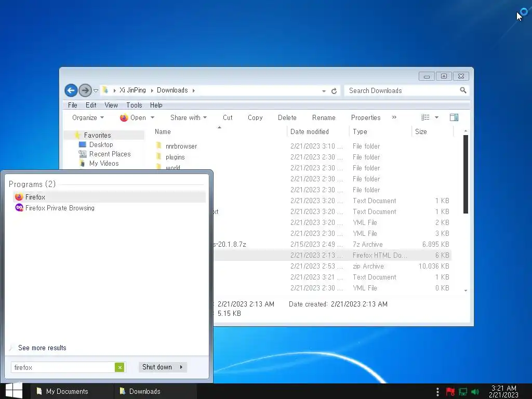Open the taskbar clock and date
The height and width of the screenshot is (399, 532).
click(503, 392)
